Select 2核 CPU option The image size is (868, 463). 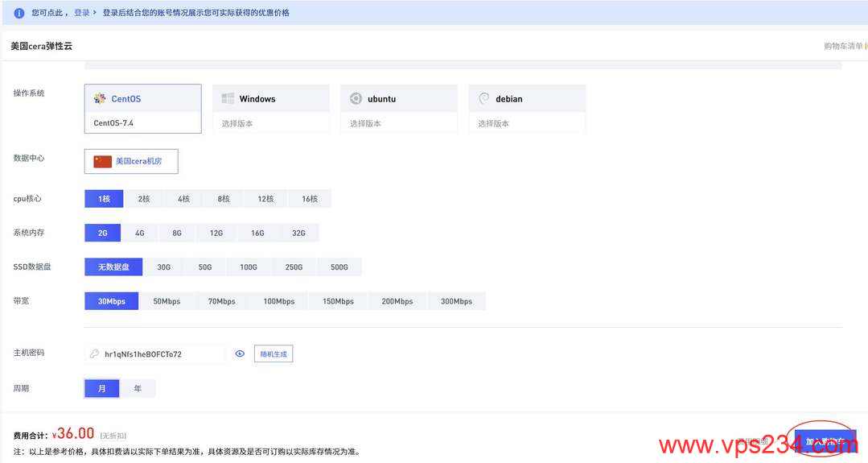click(144, 199)
